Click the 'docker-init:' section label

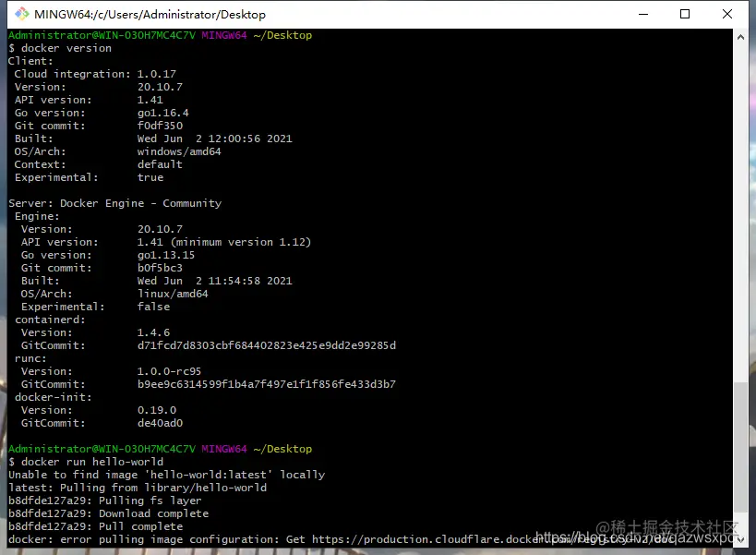point(53,397)
